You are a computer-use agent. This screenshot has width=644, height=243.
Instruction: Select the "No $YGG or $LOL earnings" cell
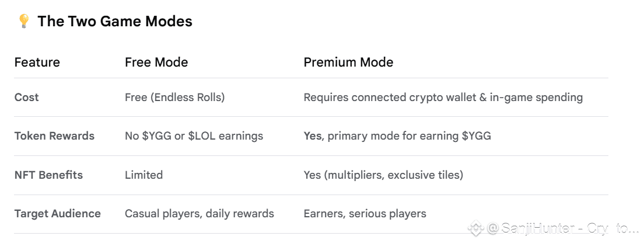[194, 136]
